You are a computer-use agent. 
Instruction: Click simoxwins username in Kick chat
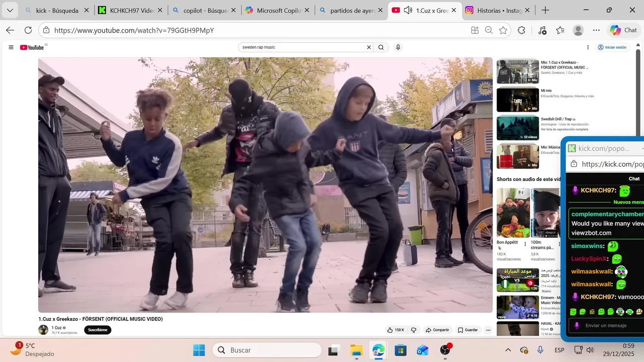tap(588, 246)
